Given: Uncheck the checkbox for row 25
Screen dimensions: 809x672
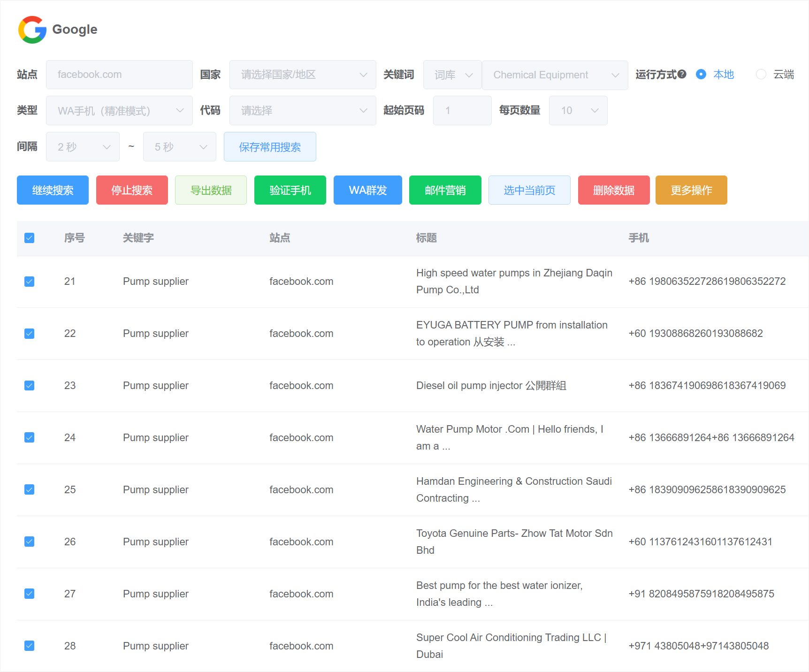Looking at the screenshot, I should [29, 490].
